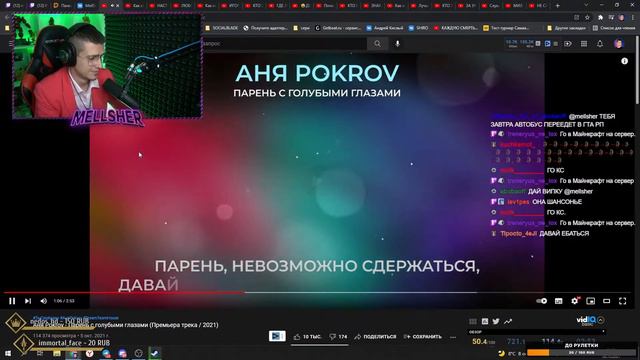Open browser extensions puzzle icon
The width and height of the screenshot is (640, 360).
pos(600,18)
